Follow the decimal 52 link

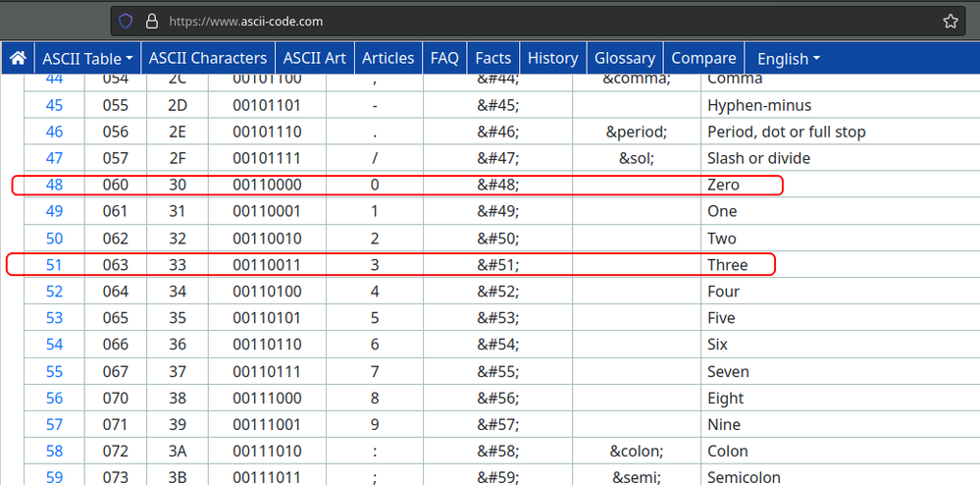tap(54, 292)
